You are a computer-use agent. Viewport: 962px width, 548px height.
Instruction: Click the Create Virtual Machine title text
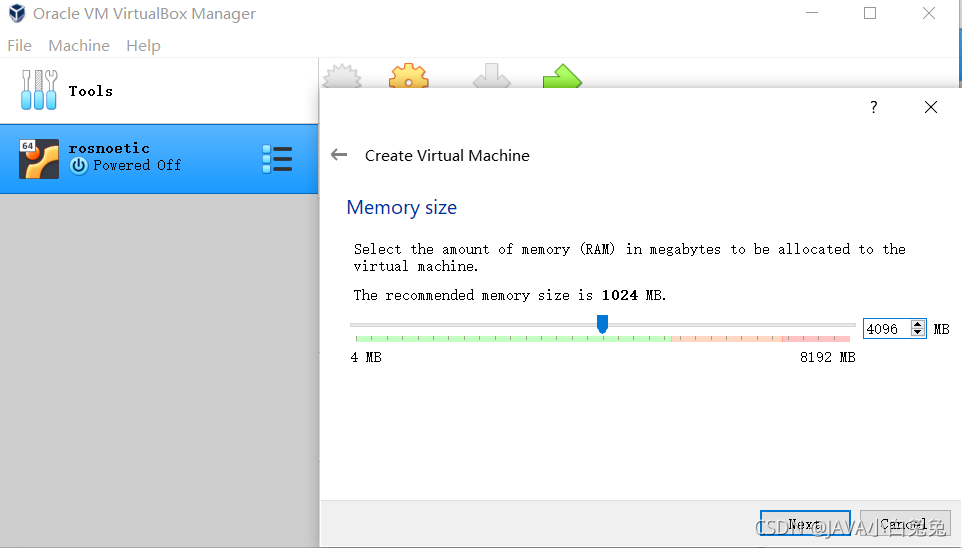pyautogui.click(x=447, y=155)
